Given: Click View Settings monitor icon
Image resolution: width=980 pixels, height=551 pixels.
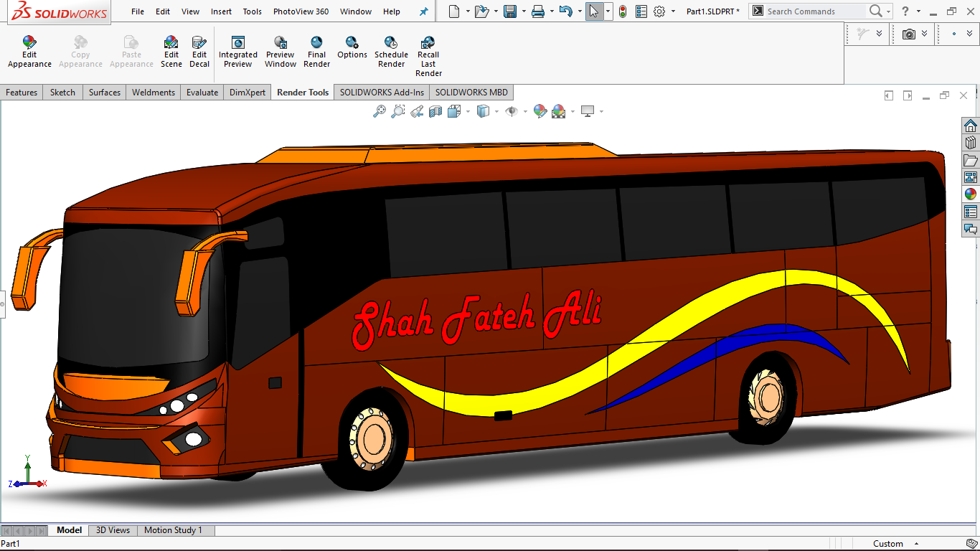Looking at the screenshot, I should point(588,111).
